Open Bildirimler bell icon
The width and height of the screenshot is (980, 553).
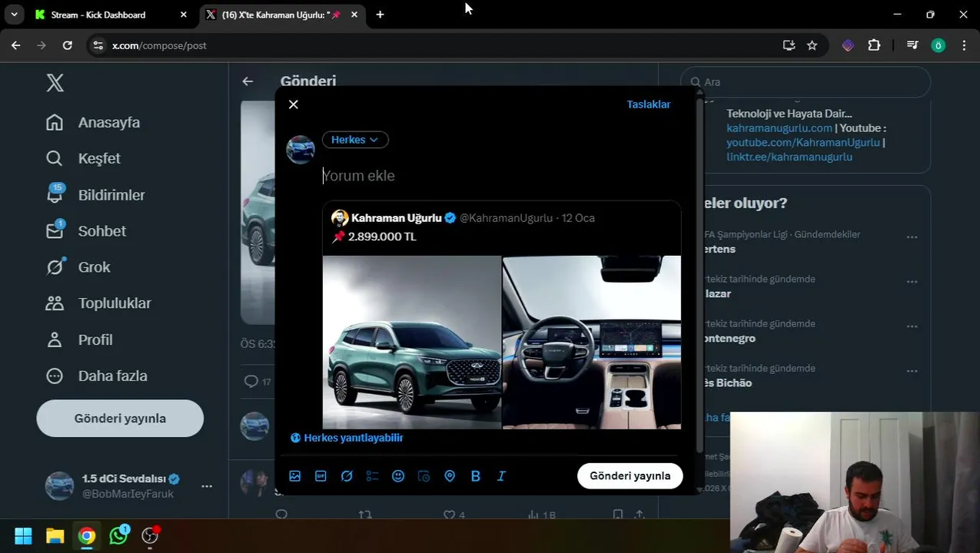[55, 194]
